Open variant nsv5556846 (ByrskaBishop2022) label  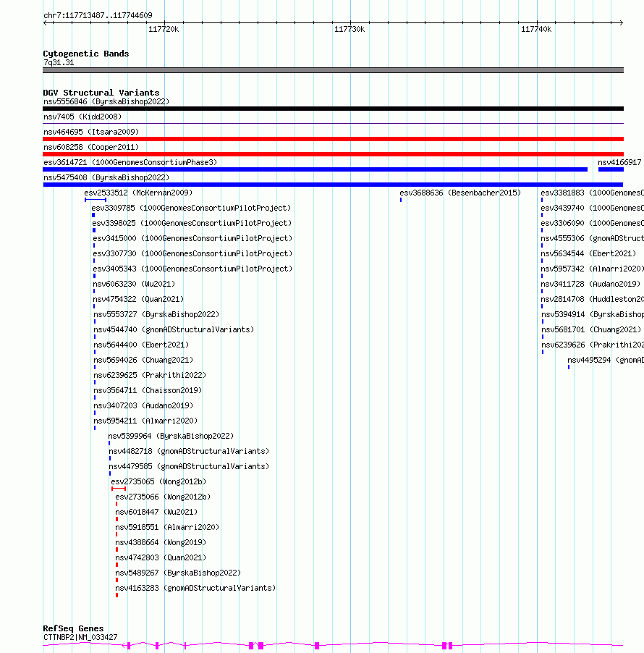(x=106, y=101)
